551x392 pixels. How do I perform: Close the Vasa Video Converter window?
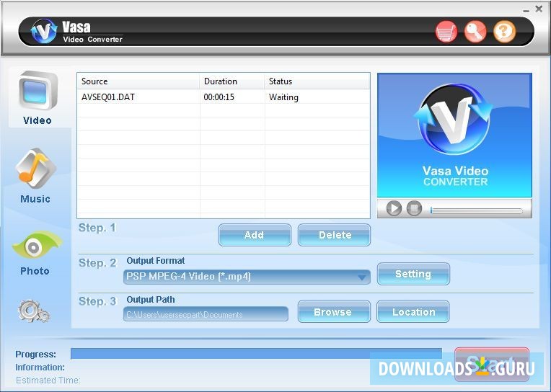[x=539, y=9]
